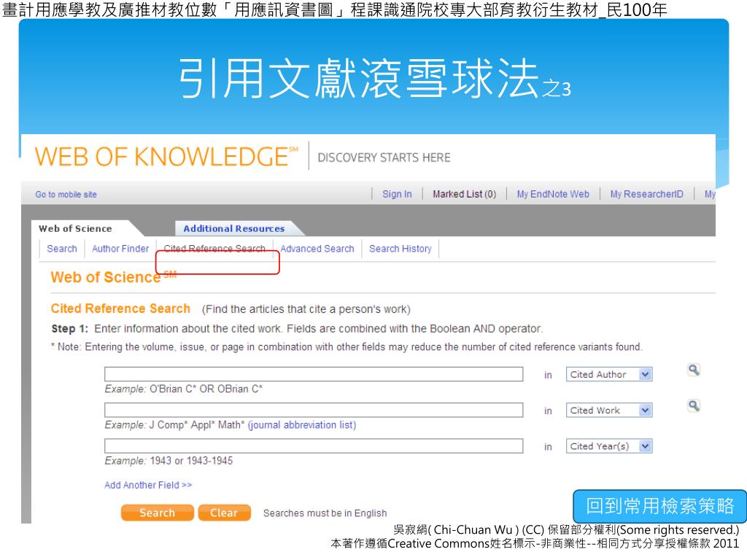Open the Author Finder sub-tab
This screenshot has width=747, height=560.
[120, 249]
